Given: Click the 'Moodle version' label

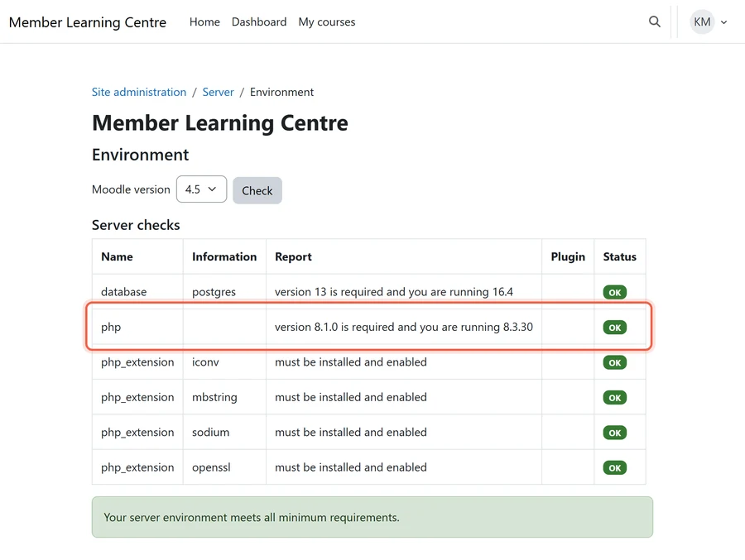Looking at the screenshot, I should 131,189.
